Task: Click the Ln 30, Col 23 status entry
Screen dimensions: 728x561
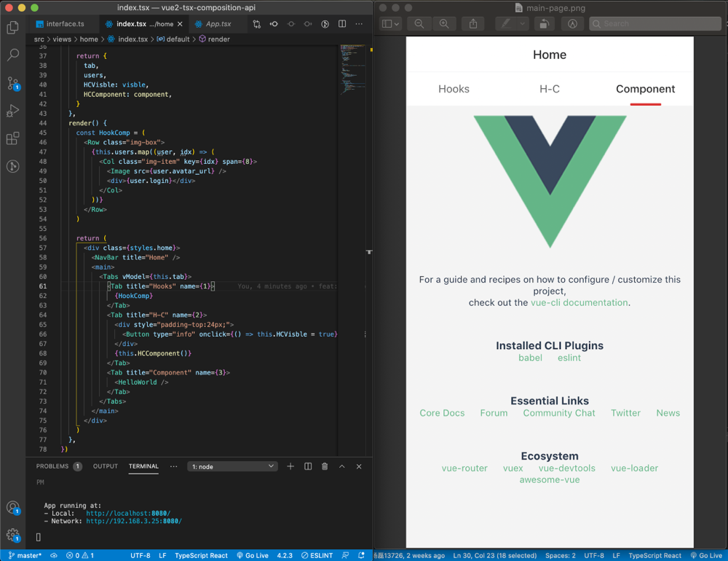Action: pyautogui.click(x=494, y=555)
